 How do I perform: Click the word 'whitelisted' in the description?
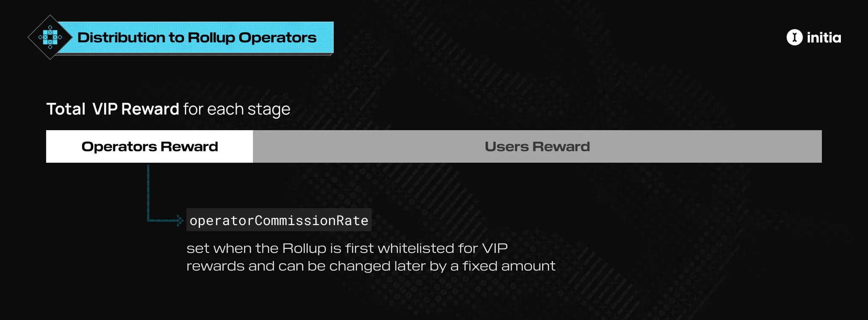click(x=415, y=248)
